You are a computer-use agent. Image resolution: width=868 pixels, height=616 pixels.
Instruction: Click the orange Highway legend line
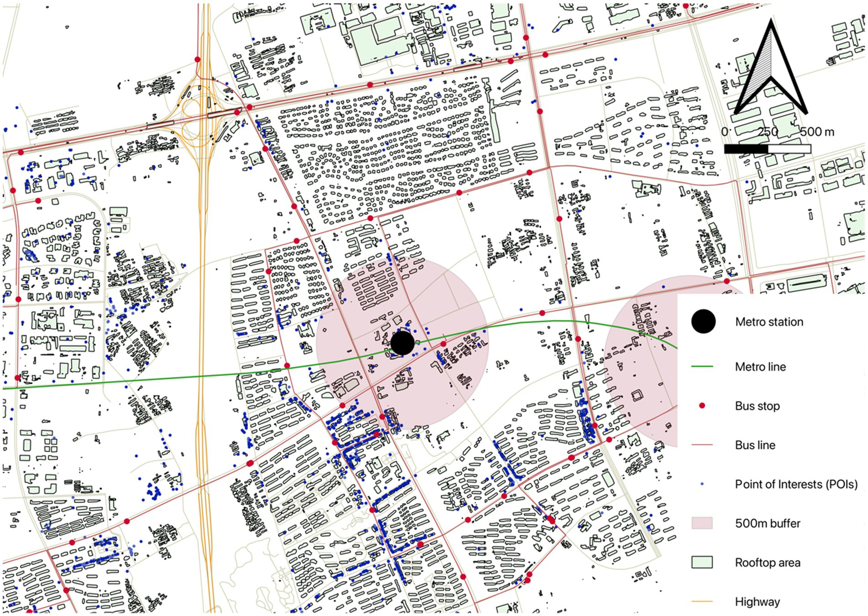(x=702, y=602)
